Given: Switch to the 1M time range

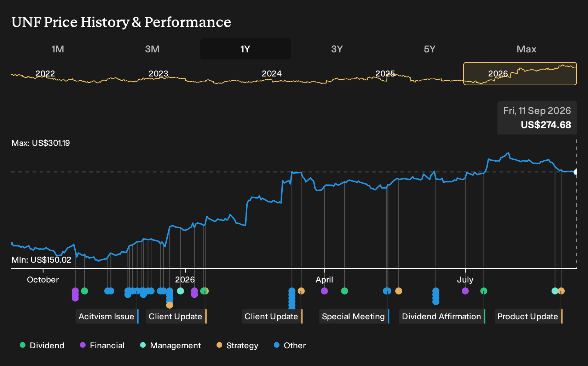Looking at the screenshot, I should point(58,49).
